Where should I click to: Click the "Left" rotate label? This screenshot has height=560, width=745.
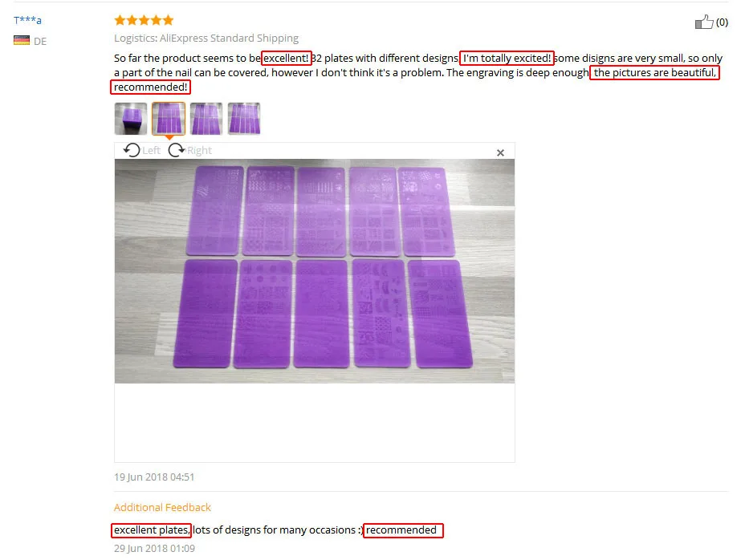point(151,151)
